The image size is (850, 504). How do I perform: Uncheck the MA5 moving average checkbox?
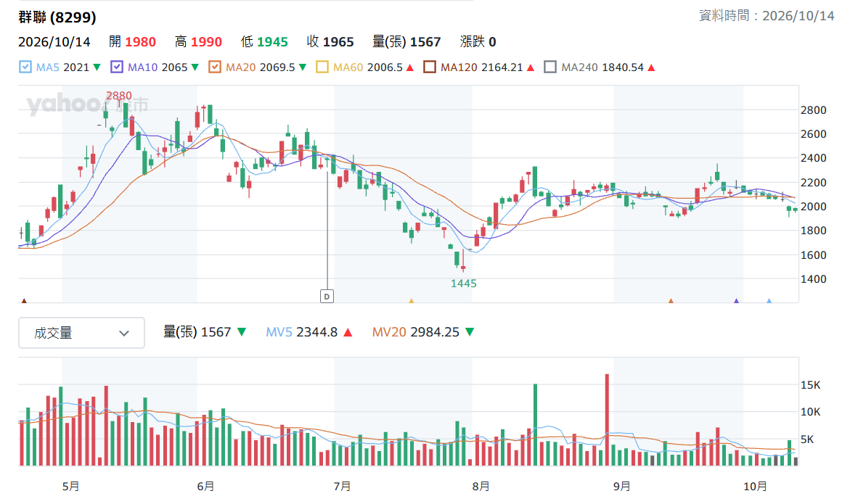(x=25, y=67)
